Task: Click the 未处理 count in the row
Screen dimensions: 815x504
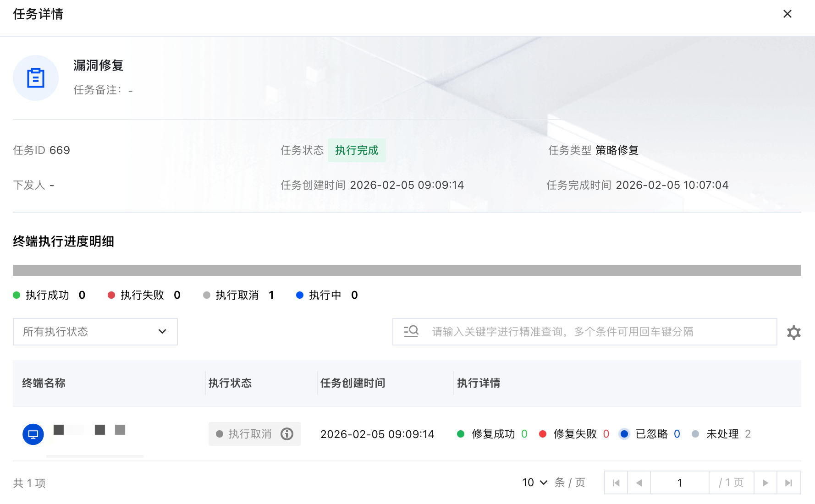Action: (748, 434)
